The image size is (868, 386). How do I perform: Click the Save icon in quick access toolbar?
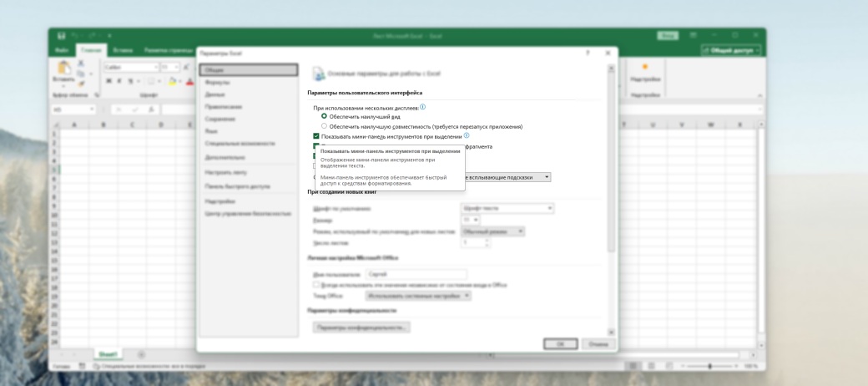pyautogui.click(x=61, y=36)
